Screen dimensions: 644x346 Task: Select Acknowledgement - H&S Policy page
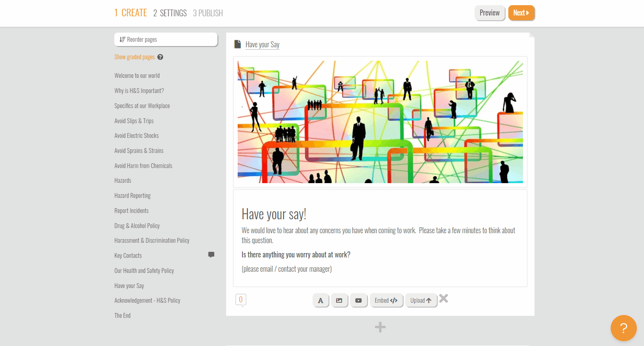pyautogui.click(x=147, y=301)
